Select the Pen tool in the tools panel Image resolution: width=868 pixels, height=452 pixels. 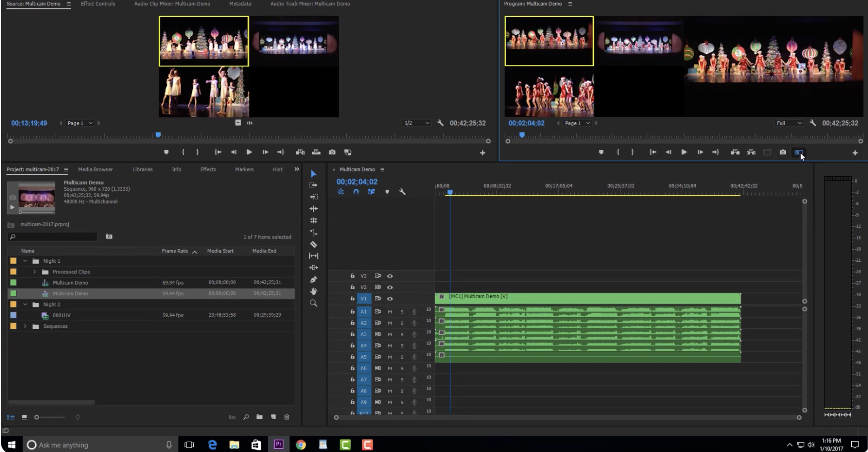point(314,279)
